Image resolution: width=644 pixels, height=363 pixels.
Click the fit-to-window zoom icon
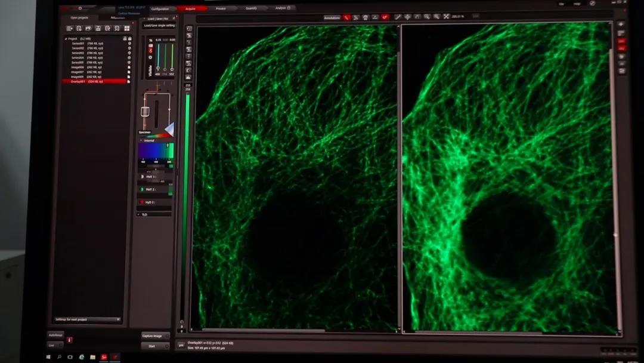[x=445, y=17]
